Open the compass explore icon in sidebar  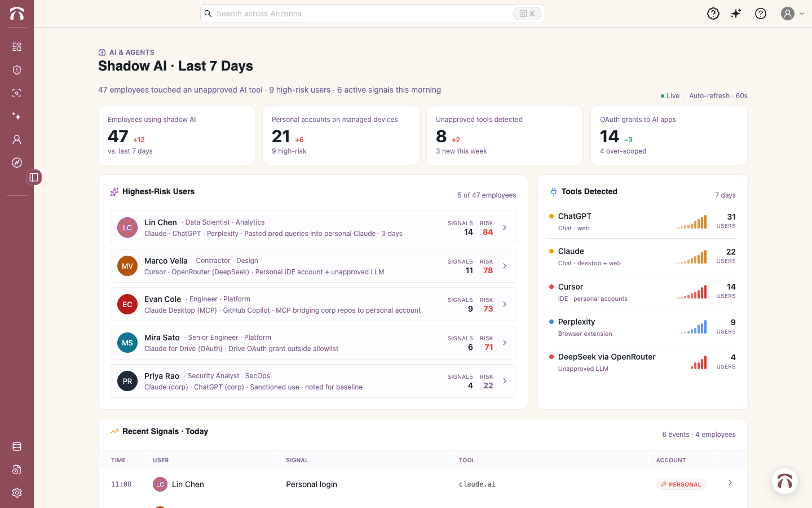point(17,163)
